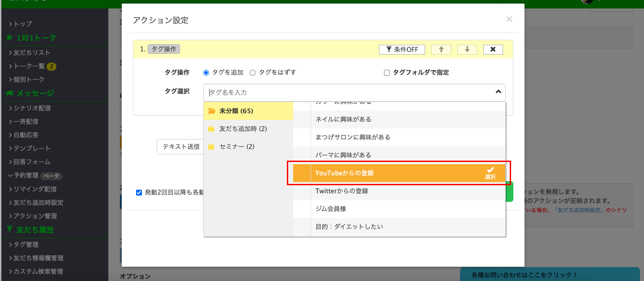Click the タグ名を入力 text field
The width and height of the screenshot is (644, 281).
click(x=349, y=93)
